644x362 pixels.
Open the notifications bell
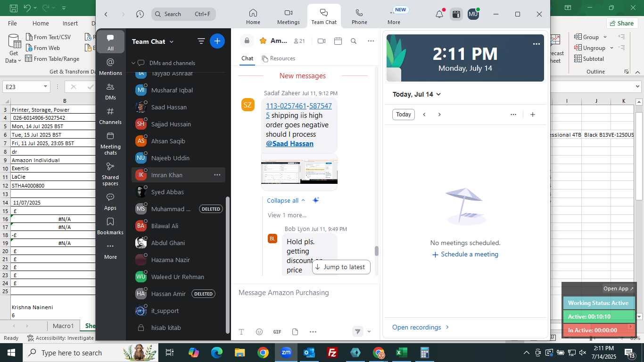439,14
